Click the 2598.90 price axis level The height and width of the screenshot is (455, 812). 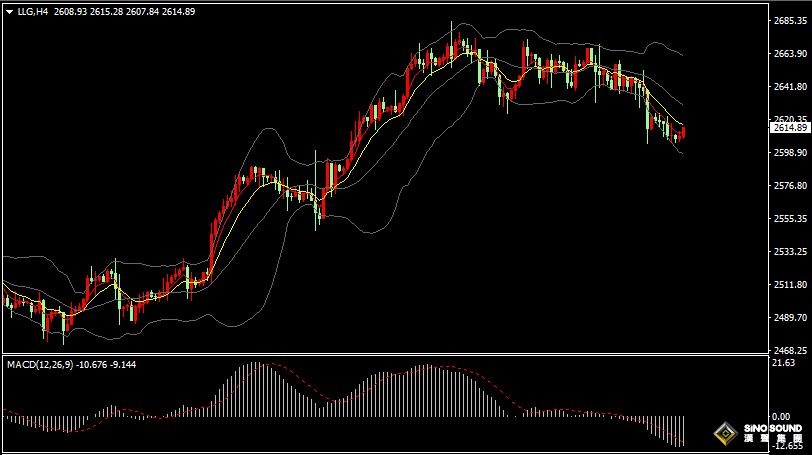click(790, 153)
